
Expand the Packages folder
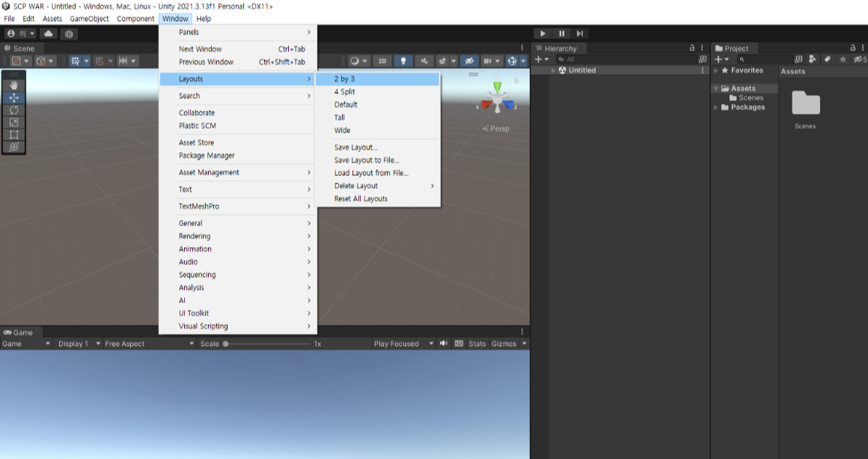tap(716, 107)
